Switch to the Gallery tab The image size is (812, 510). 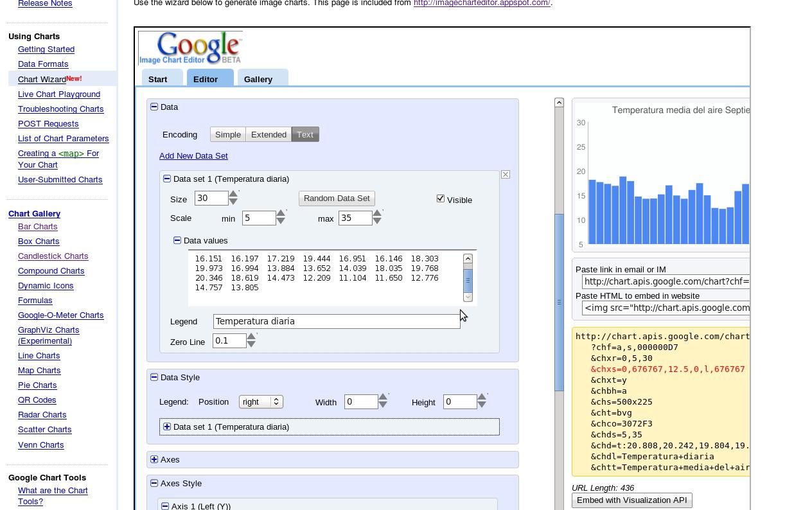point(258,79)
